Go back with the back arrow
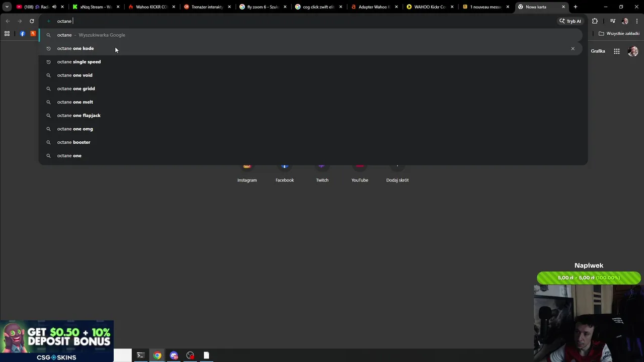The width and height of the screenshot is (644, 362). pos(8,21)
